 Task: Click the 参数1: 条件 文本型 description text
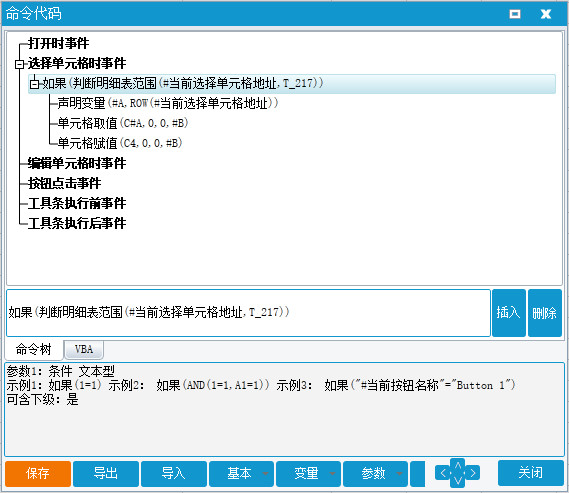coord(61,371)
